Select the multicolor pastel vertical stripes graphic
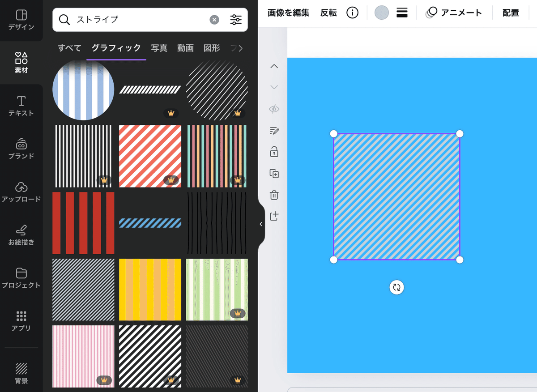 pyautogui.click(x=217, y=156)
